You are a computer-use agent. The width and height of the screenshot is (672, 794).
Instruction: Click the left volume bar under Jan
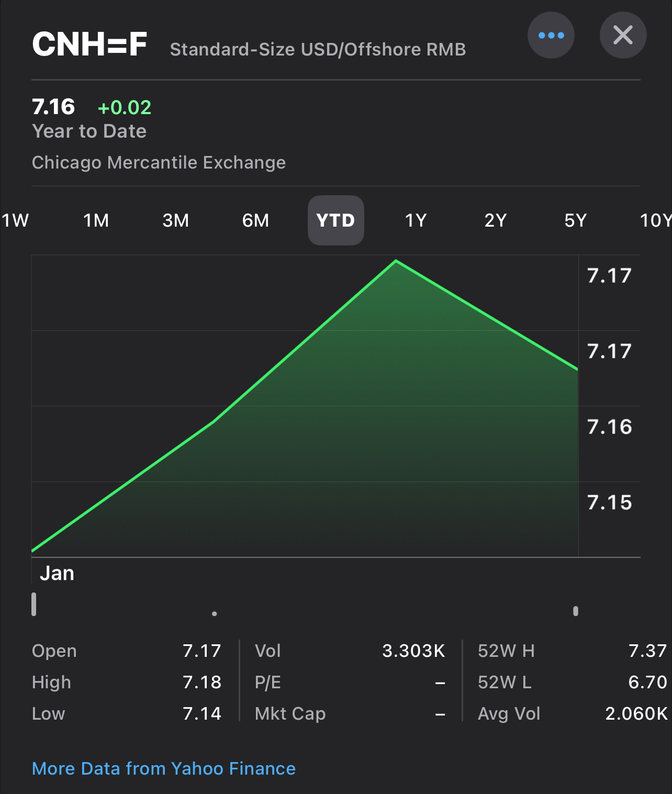[34, 605]
